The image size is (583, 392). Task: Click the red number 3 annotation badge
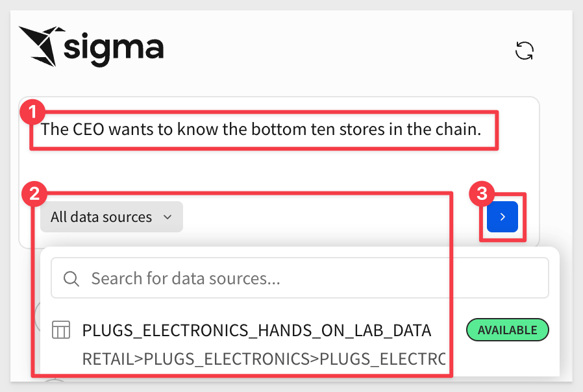pyautogui.click(x=481, y=193)
